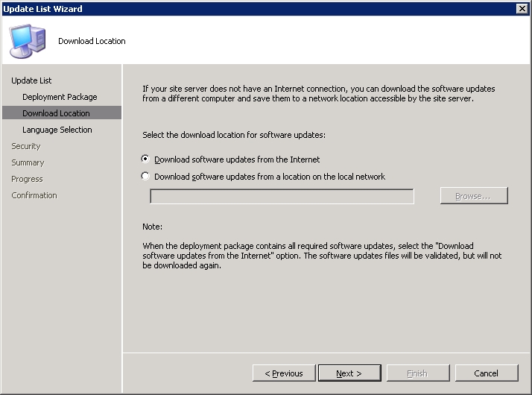The image size is (532, 395).
Task: Select the Confirmation step in sidebar
Action: coord(34,195)
